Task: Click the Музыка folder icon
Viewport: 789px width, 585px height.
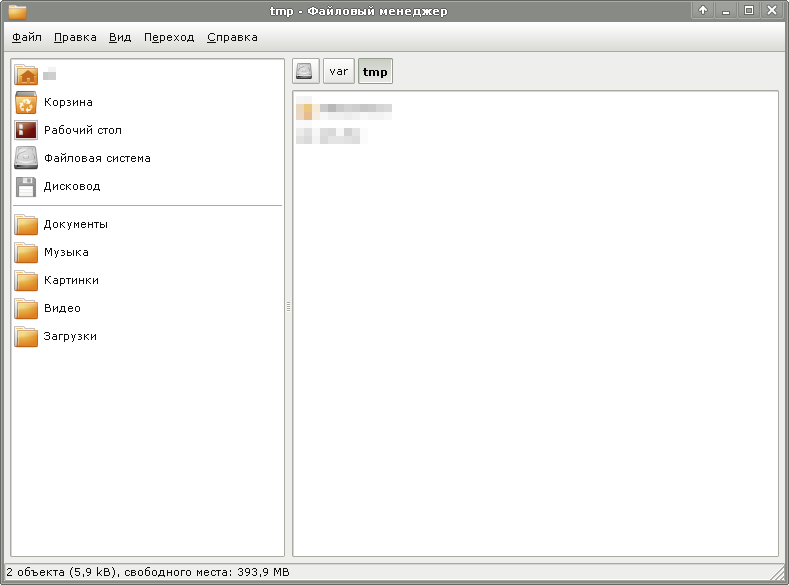Action: point(27,252)
